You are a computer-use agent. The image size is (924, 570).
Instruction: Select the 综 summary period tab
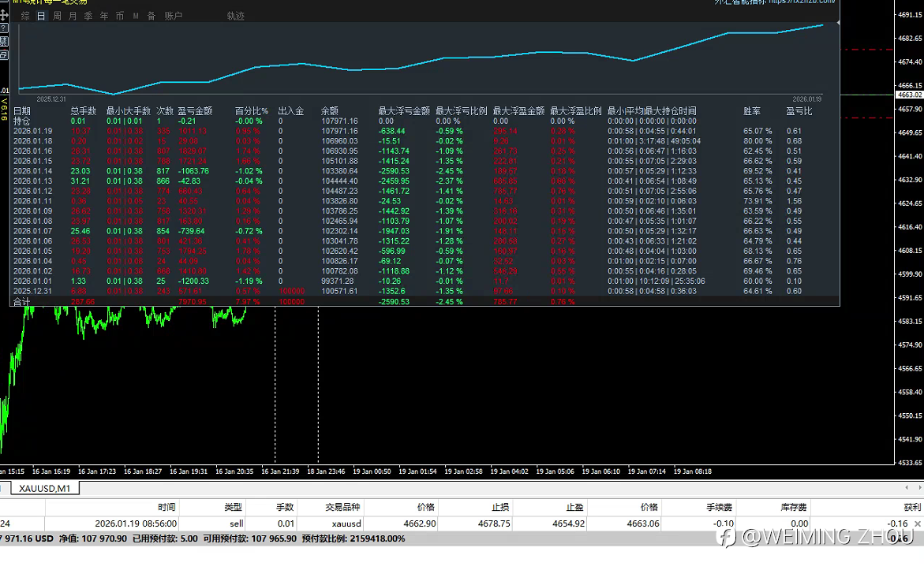(25, 16)
